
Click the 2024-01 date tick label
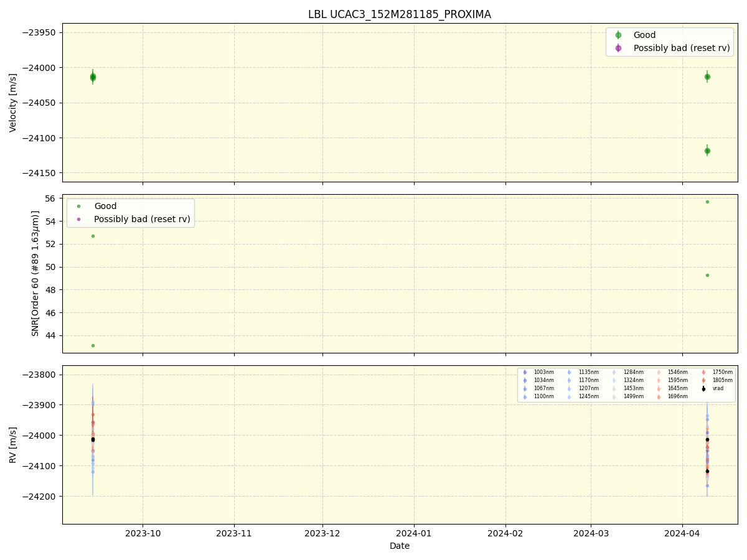pyautogui.click(x=414, y=533)
